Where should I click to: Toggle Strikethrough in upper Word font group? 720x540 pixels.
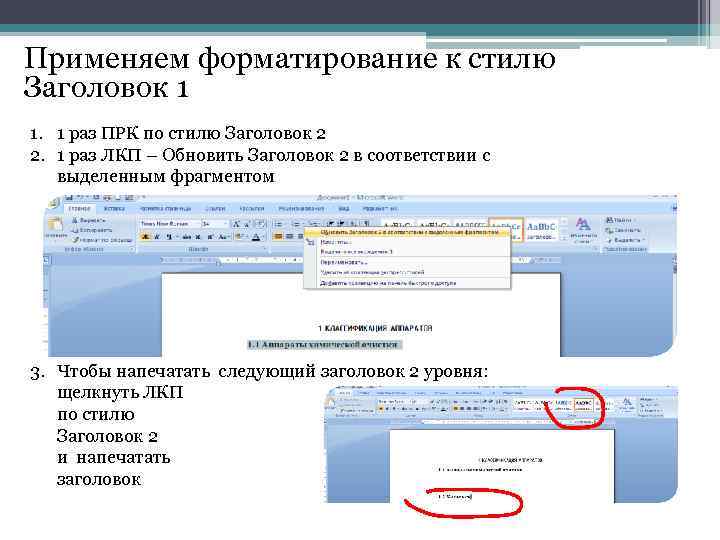[187, 237]
